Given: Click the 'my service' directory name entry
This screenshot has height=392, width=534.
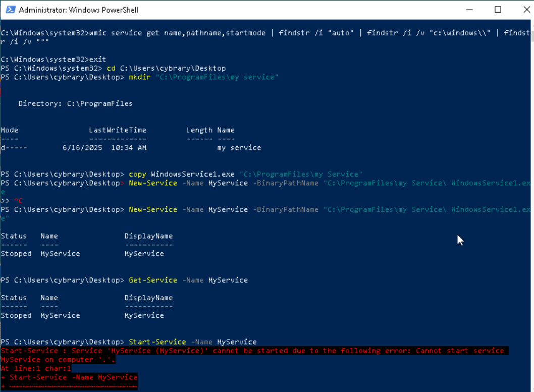Looking at the screenshot, I should pyautogui.click(x=239, y=148).
